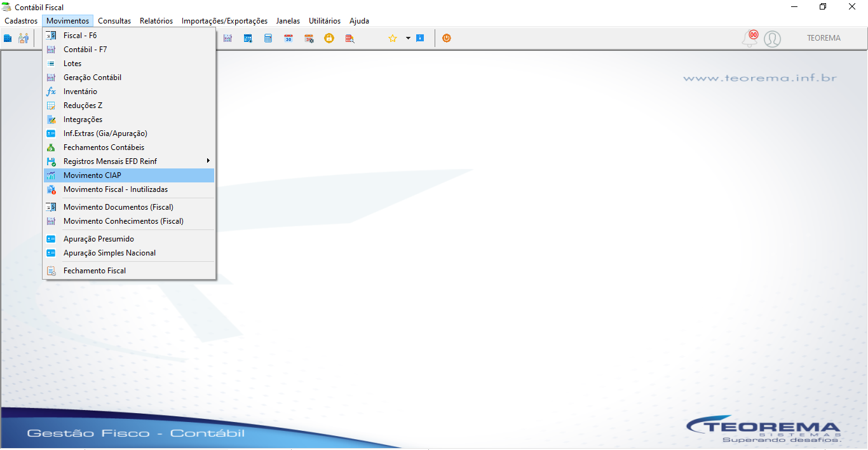868x450 pixels.
Task: Select Fiscal - F6 menu entry
Action: (x=129, y=36)
